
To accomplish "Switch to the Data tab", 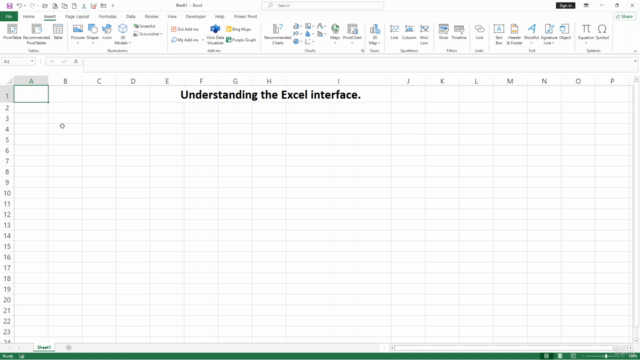I will 131,16.
